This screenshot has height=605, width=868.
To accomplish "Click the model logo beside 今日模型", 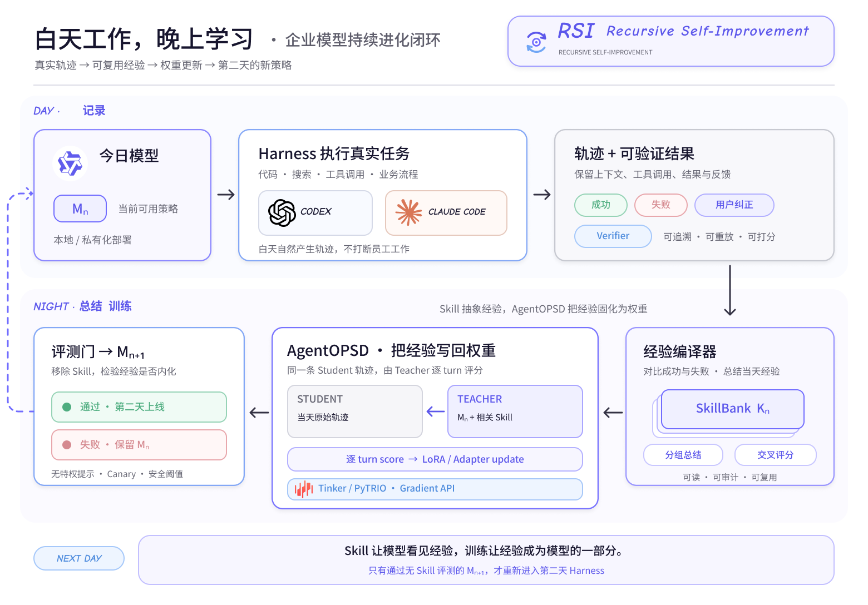I will click(x=70, y=163).
